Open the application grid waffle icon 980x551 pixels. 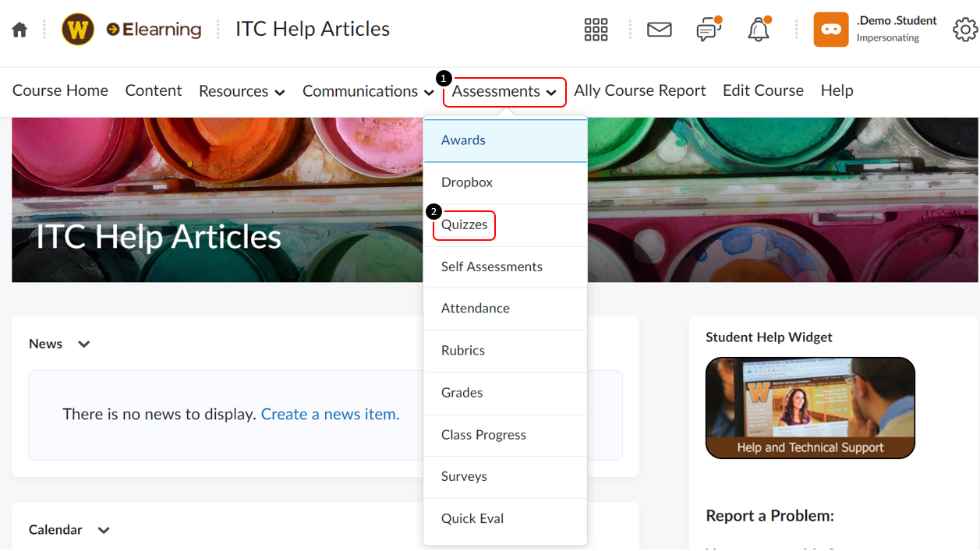click(x=596, y=29)
